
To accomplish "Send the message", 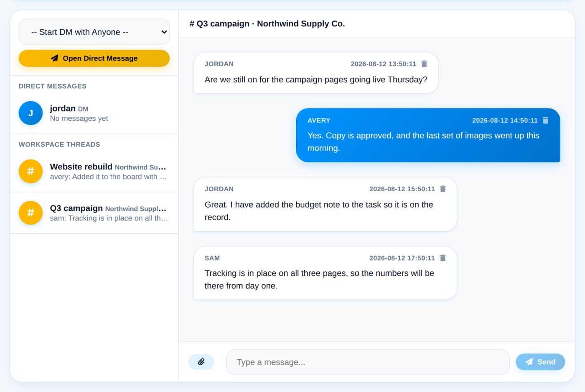I will coord(540,362).
